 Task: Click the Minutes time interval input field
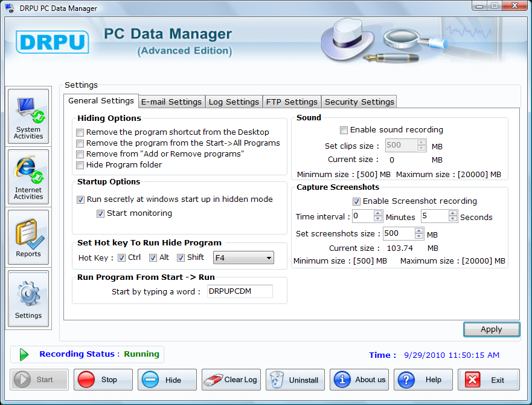pyautogui.click(x=363, y=216)
